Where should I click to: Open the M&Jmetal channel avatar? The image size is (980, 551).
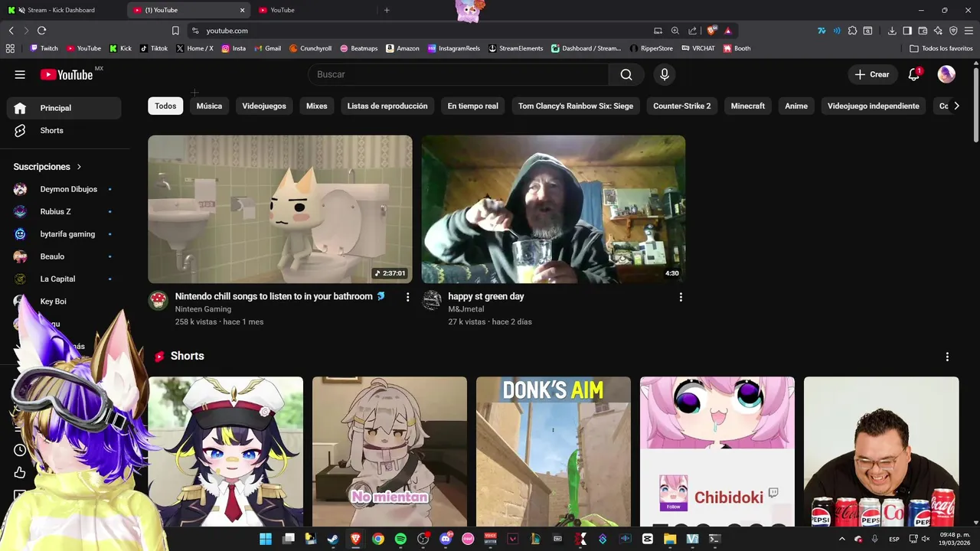point(433,300)
